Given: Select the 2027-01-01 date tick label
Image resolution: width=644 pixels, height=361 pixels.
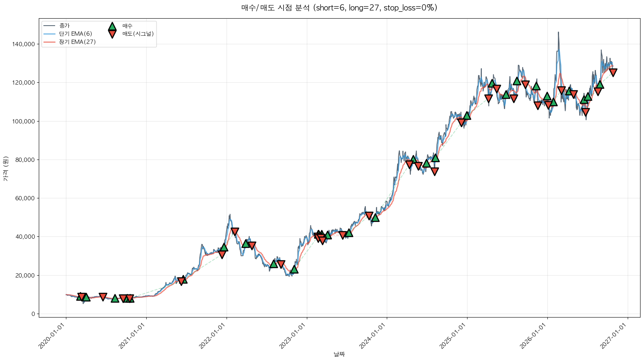Looking at the screenshot, I should tap(615, 336).
